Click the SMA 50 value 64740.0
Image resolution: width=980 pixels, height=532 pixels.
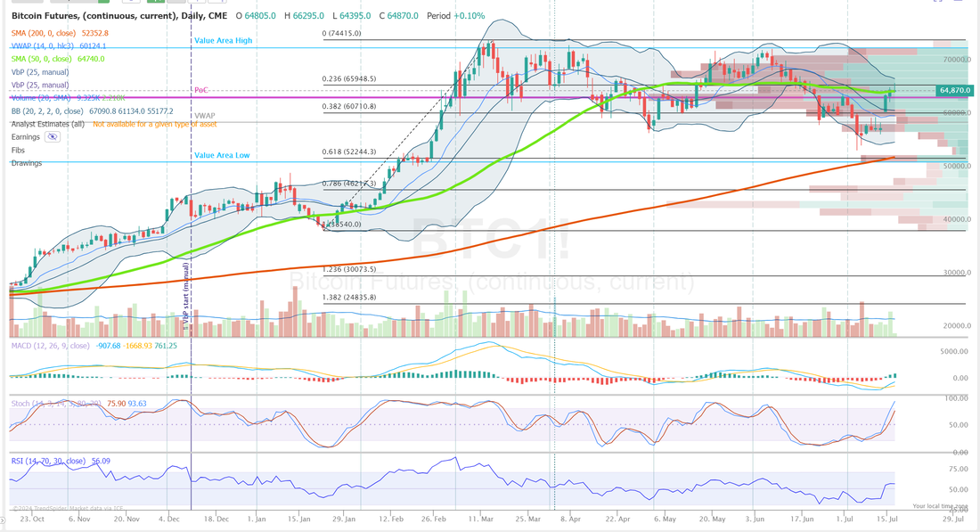click(x=91, y=59)
